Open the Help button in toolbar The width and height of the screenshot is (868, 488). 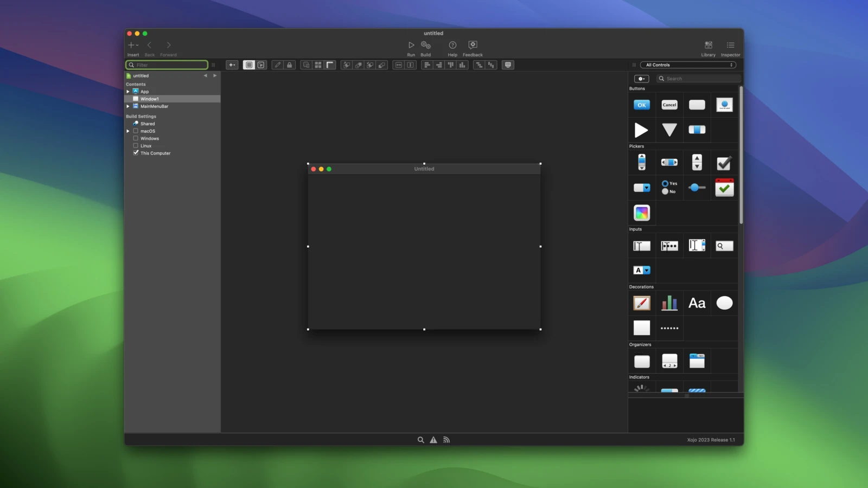[452, 46]
